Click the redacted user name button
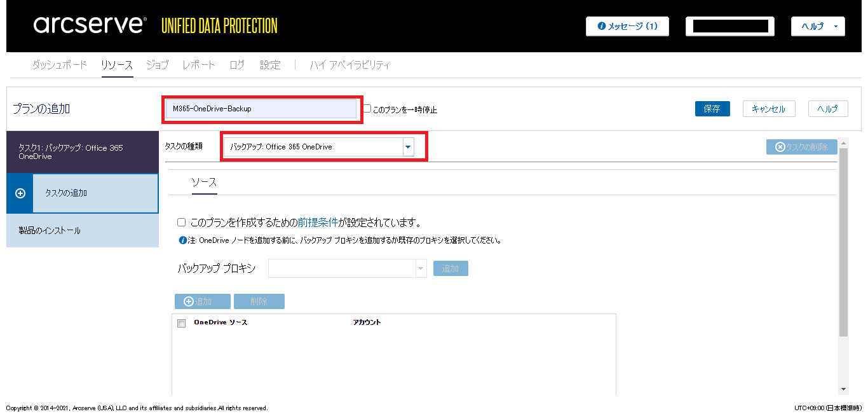 point(729,27)
